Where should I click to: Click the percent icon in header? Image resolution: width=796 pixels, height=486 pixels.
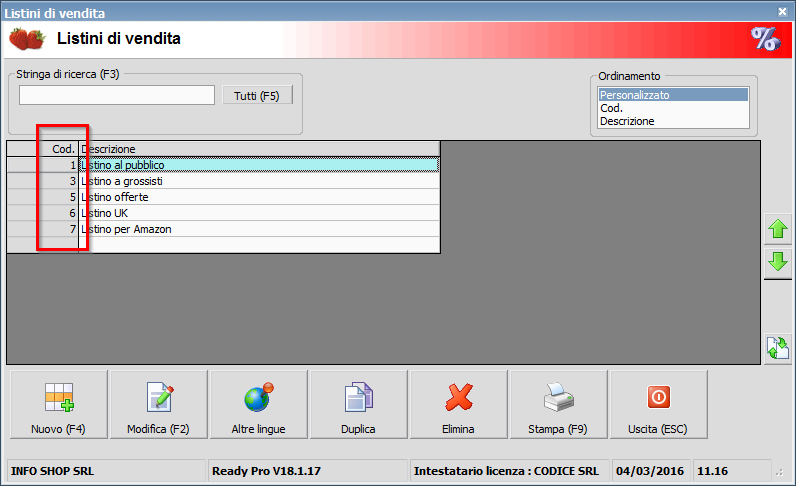(765, 39)
